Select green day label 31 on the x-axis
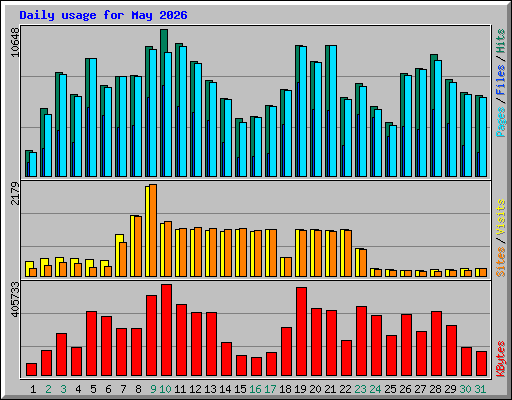The height and width of the screenshot is (400, 512). click(480, 389)
